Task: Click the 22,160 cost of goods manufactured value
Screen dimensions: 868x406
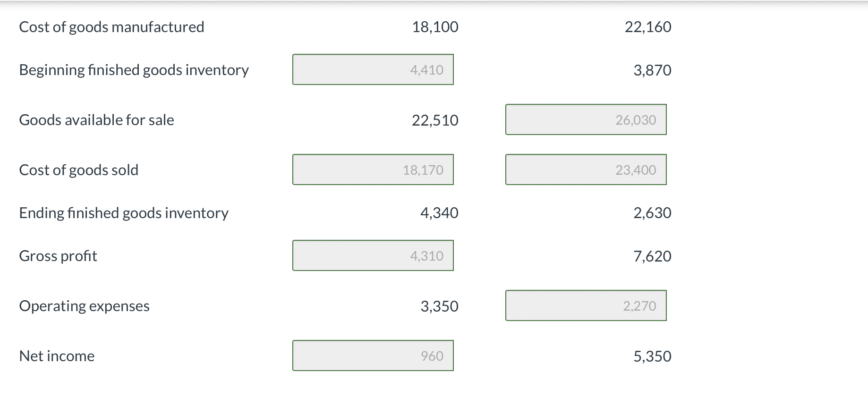Action: tap(647, 27)
